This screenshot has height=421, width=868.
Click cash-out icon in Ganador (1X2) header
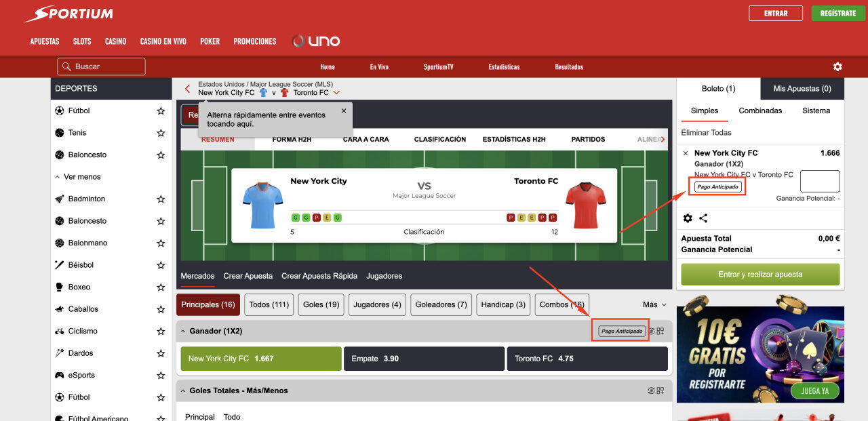[652, 332]
